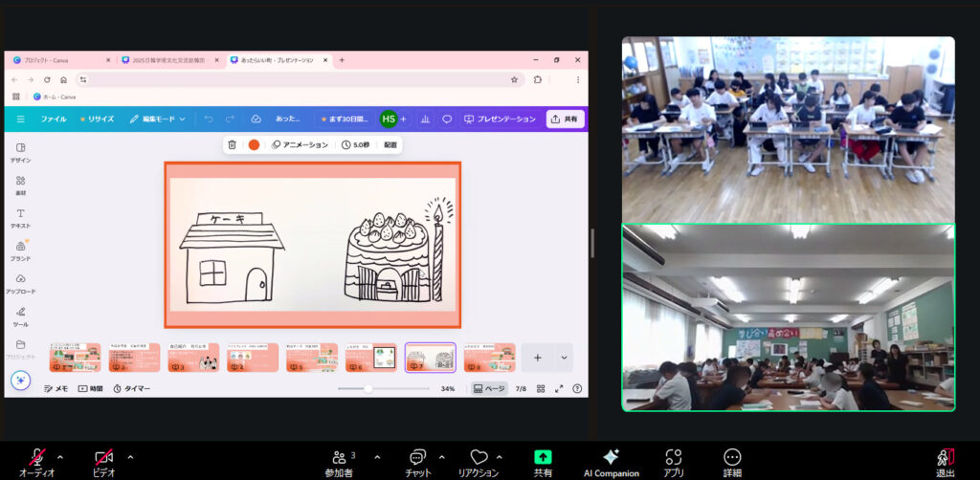Switch to the プロジェクト - Canva browser tab

pyautogui.click(x=59, y=60)
